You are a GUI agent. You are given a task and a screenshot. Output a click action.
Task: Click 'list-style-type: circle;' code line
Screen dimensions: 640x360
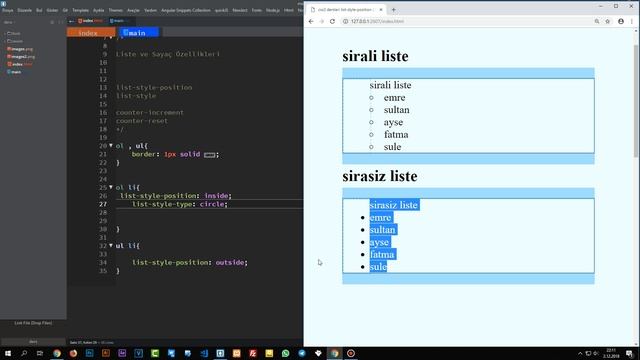pyautogui.click(x=180, y=204)
